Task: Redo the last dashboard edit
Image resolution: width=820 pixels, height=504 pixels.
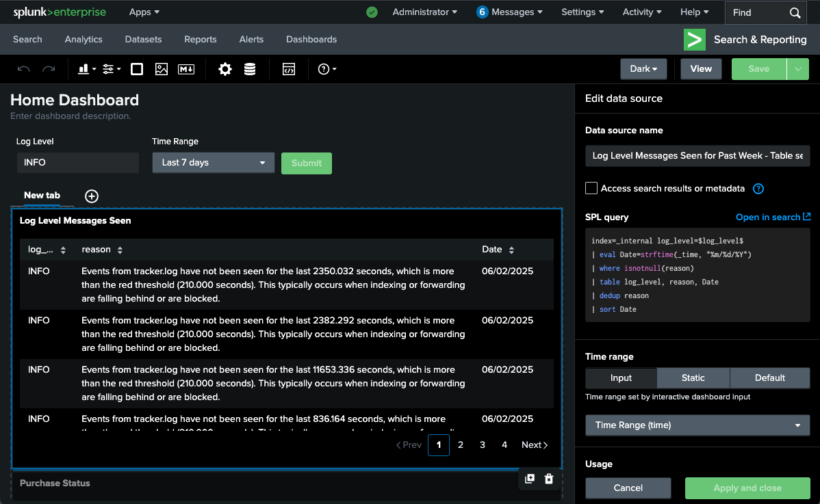Action: [x=49, y=69]
